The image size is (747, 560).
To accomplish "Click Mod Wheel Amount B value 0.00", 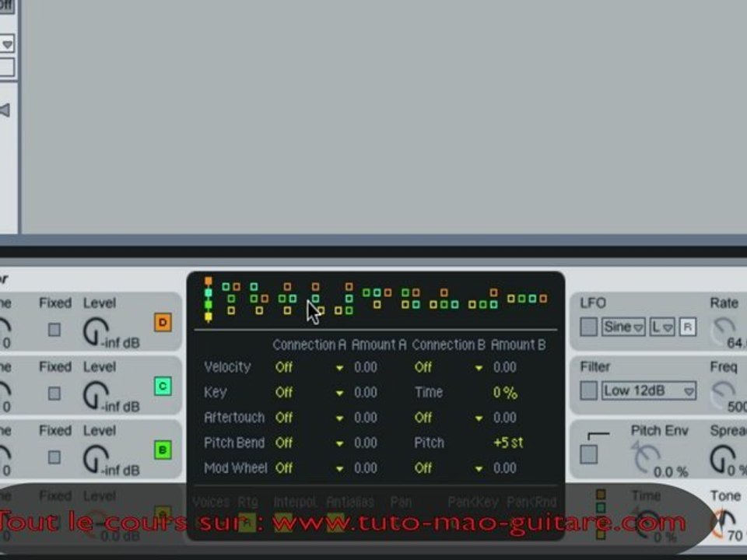I will pyautogui.click(x=505, y=468).
